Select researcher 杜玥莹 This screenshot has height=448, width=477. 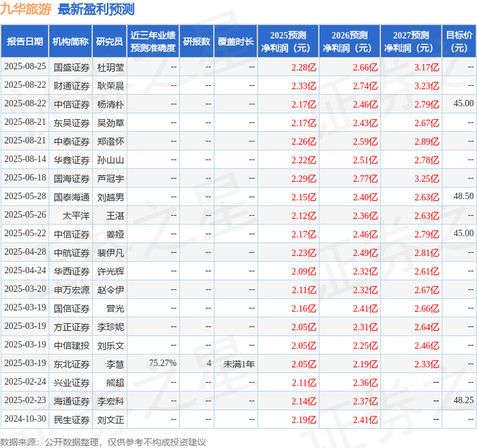(x=110, y=67)
